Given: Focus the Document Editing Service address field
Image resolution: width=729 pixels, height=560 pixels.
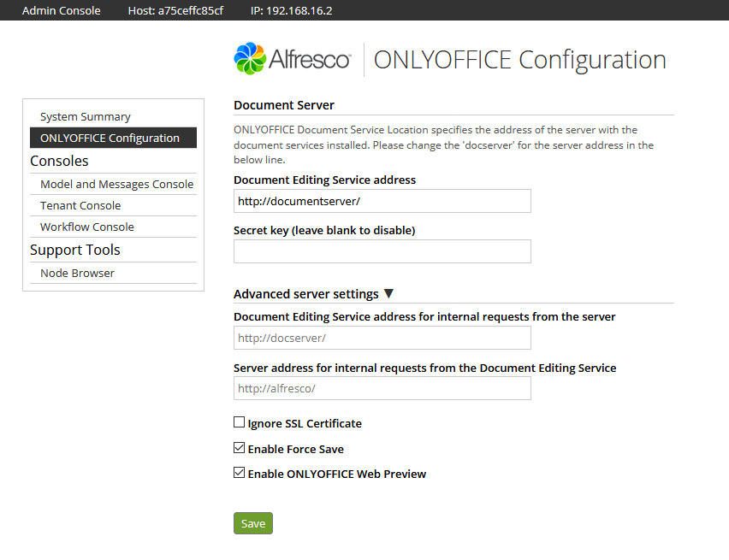Looking at the screenshot, I should click(x=382, y=201).
